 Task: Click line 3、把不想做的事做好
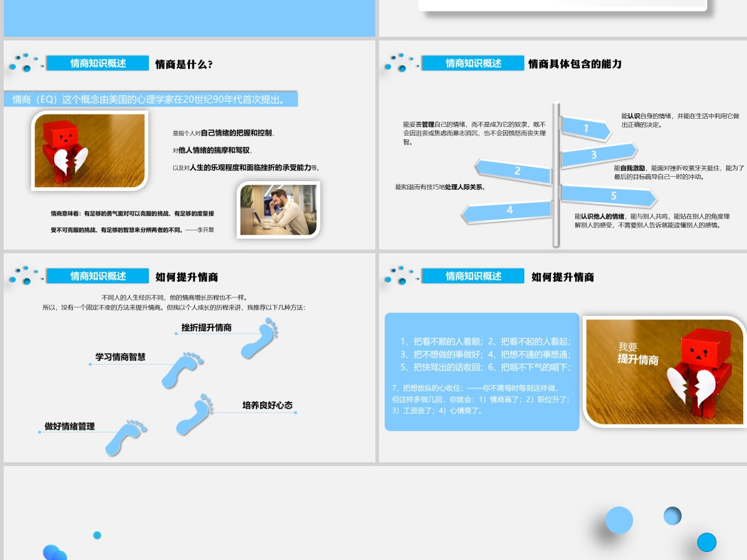(486, 354)
